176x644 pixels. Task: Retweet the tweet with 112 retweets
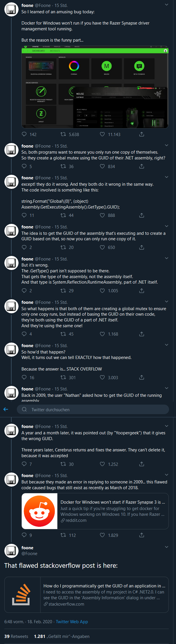pyautogui.click(x=63, y=535)
